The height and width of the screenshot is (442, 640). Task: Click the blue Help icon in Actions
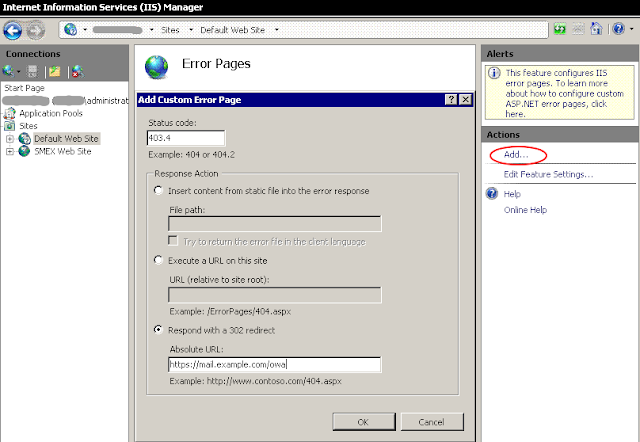pos(492,193)
